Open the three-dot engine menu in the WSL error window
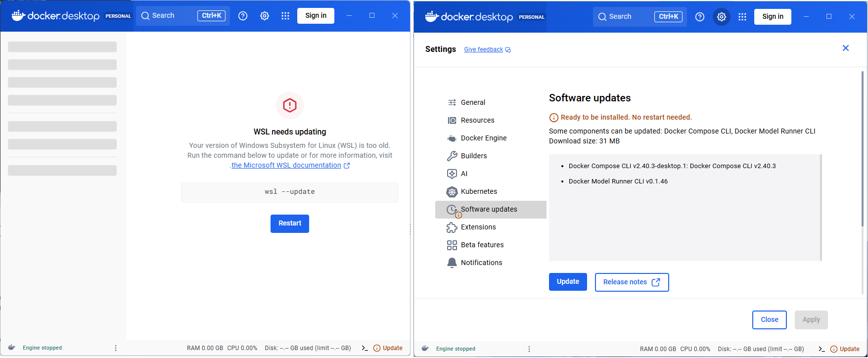This screenshot has width=868, height=358. (116, 348)
